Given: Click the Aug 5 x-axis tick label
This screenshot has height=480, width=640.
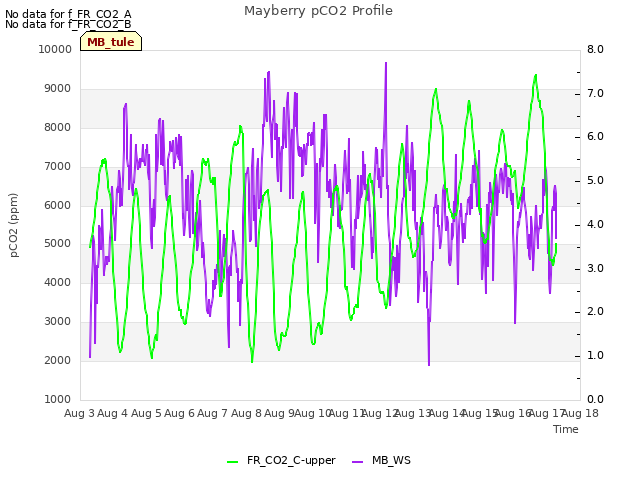Looking at the screenshot, I should [146, 413].
